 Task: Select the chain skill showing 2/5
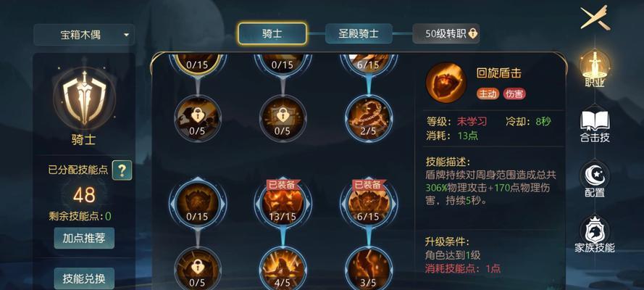(369, 118)
